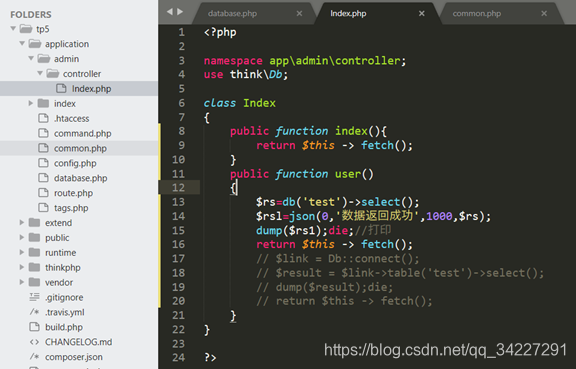
Task: Open Index.php in the sidebar
Action: 91,89
